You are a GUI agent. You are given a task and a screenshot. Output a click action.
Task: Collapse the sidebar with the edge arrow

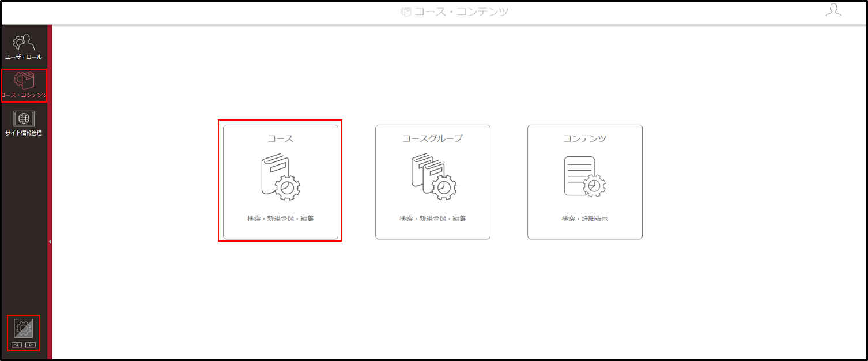pyautogui.click(x=50, y=242)
